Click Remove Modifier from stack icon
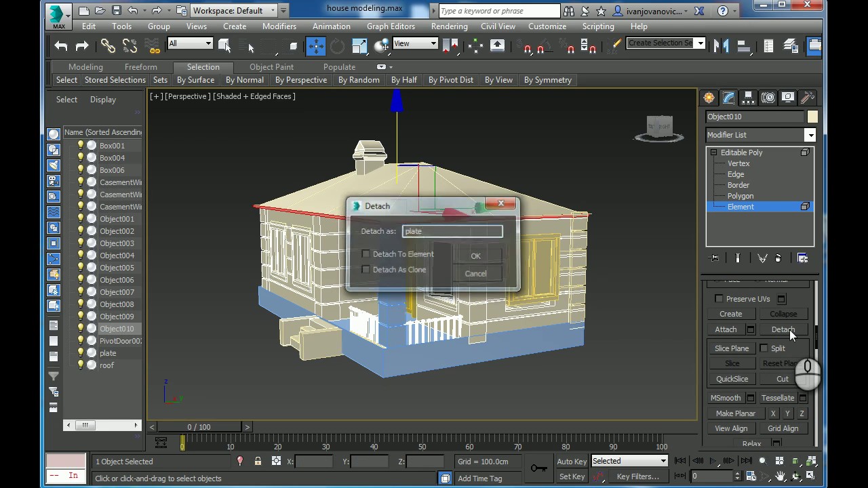 [778, 258]
